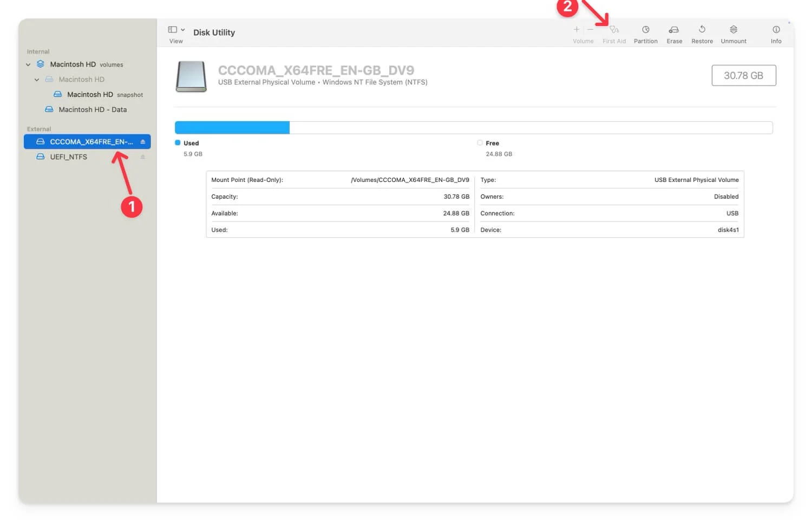
Task: Click the First Aid label
Action: coord(614,41)
